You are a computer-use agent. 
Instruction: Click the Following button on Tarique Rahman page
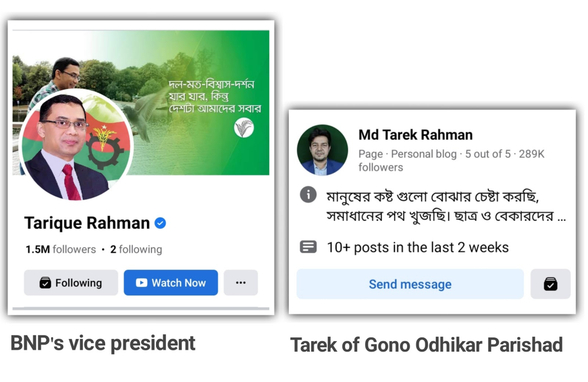[71, 283]
